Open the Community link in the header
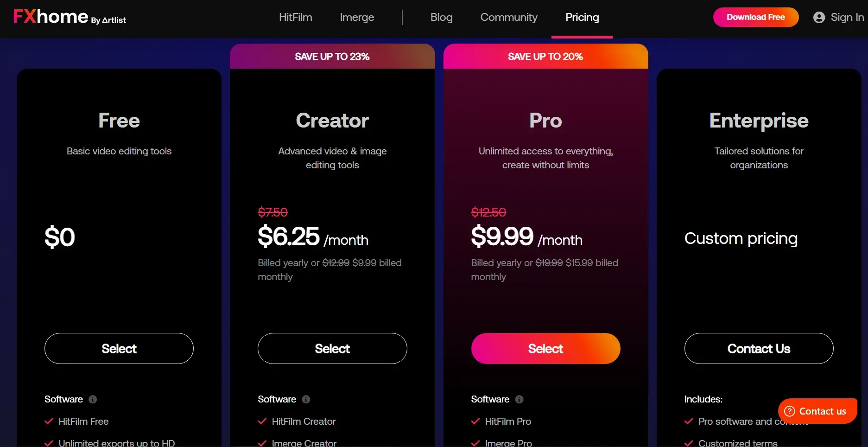 pyautogui.click(x=509, y=17)
